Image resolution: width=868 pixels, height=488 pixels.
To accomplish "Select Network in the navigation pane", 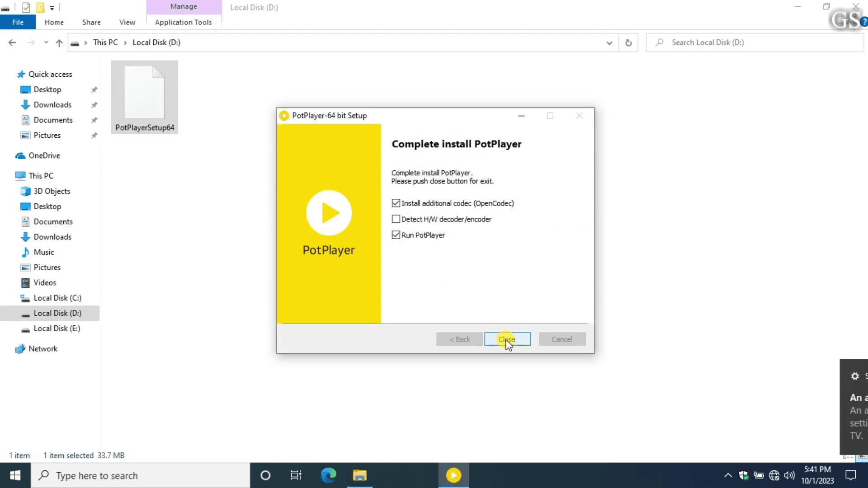I will [43, 349].
